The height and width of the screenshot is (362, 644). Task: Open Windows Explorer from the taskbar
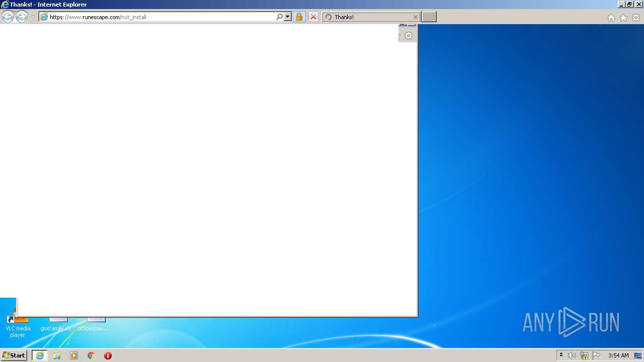(57, 355)
